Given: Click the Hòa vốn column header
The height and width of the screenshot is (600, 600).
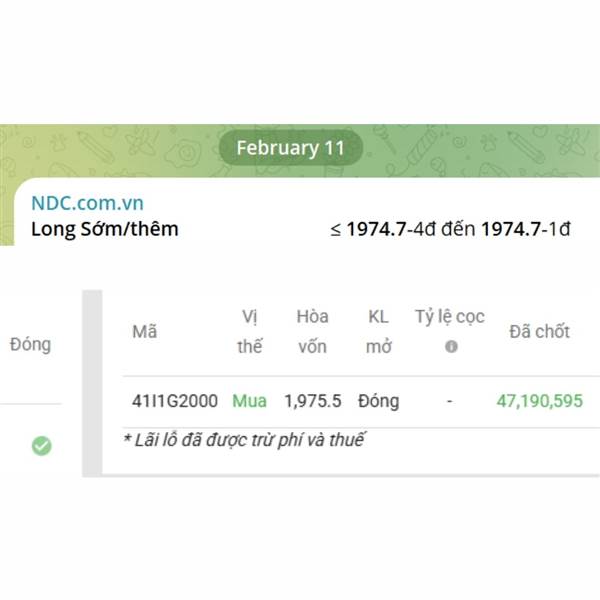Looking at the screenshot, I should (312, 331).
